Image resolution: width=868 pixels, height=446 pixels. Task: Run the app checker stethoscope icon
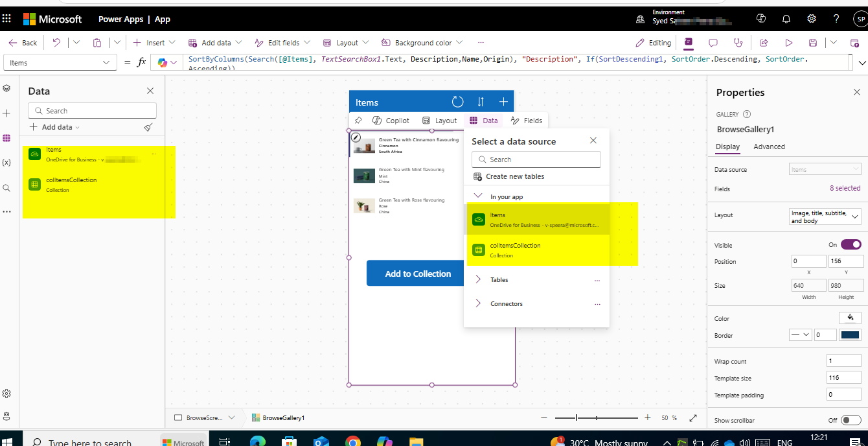point(738,43)
